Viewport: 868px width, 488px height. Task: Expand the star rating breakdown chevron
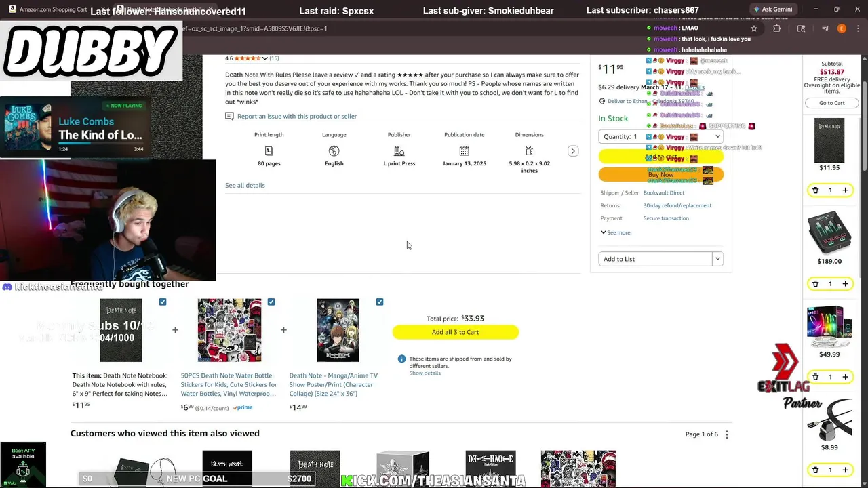point(264,58)
